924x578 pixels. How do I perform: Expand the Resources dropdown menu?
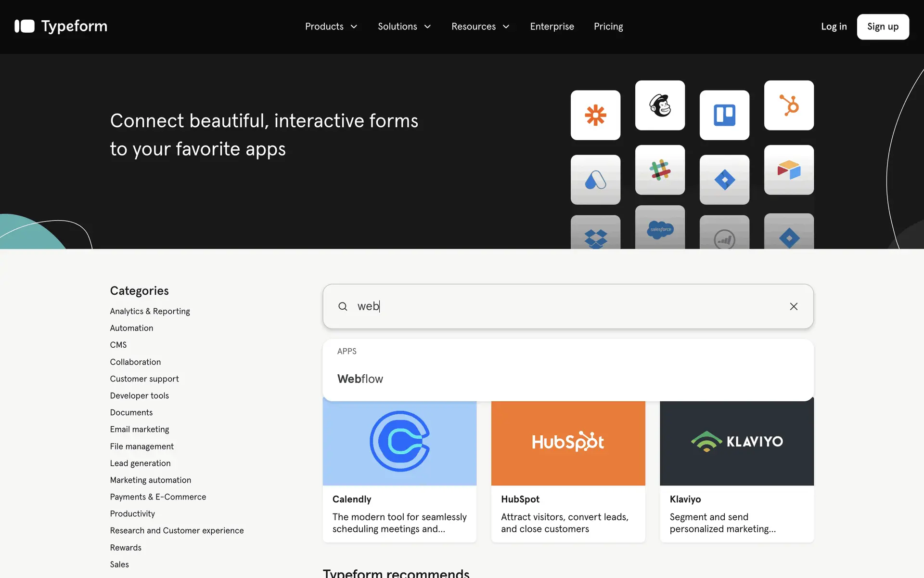tap(480, 26)
